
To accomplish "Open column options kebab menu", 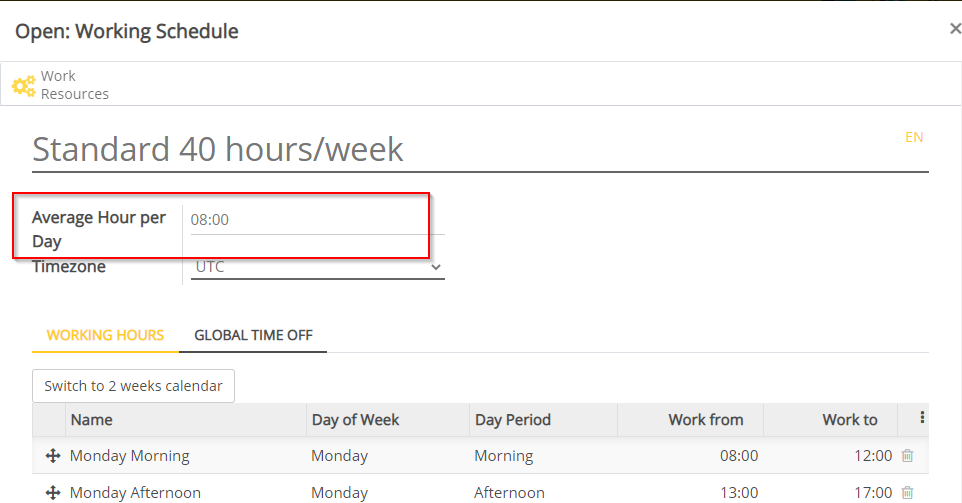I will click(x=922, y=419).
